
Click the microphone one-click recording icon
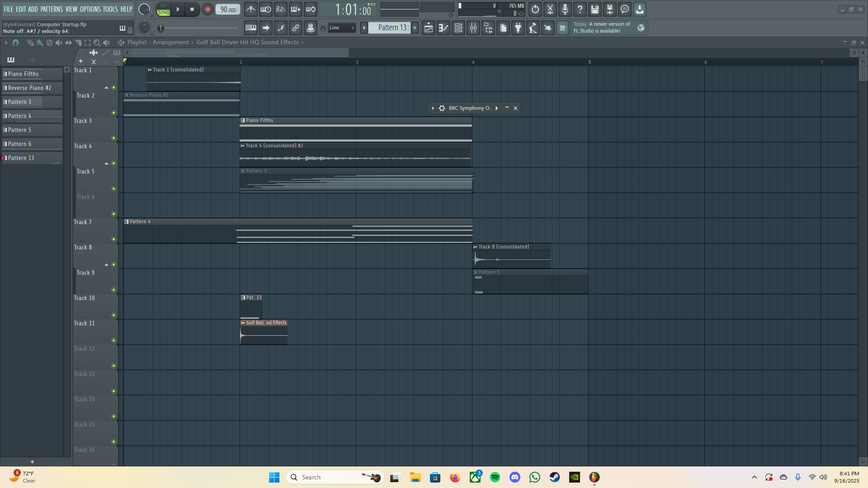tap(565, 9)
